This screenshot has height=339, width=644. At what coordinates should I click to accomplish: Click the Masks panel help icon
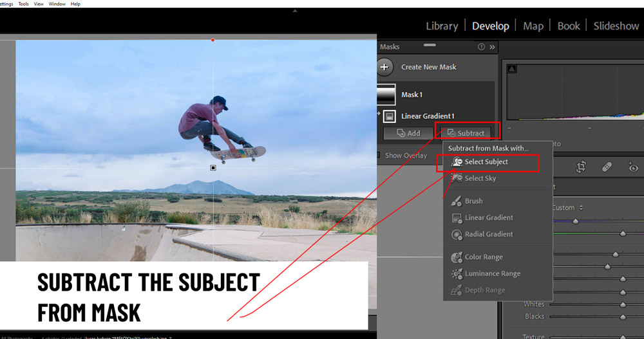tap(481, 47)
